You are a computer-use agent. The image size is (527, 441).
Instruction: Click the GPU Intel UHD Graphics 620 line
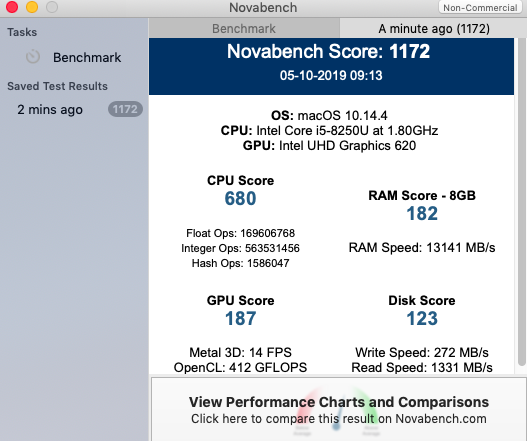[x=329, y=146]
